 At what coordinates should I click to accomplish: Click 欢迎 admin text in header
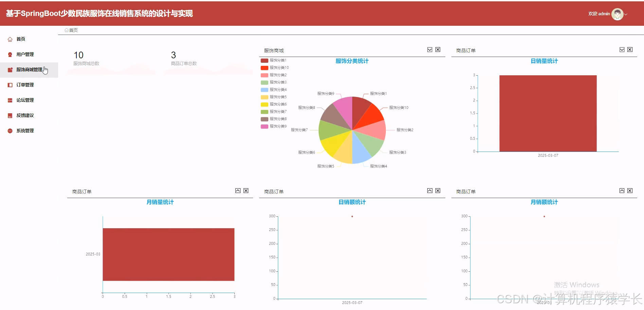coord(599,14)
